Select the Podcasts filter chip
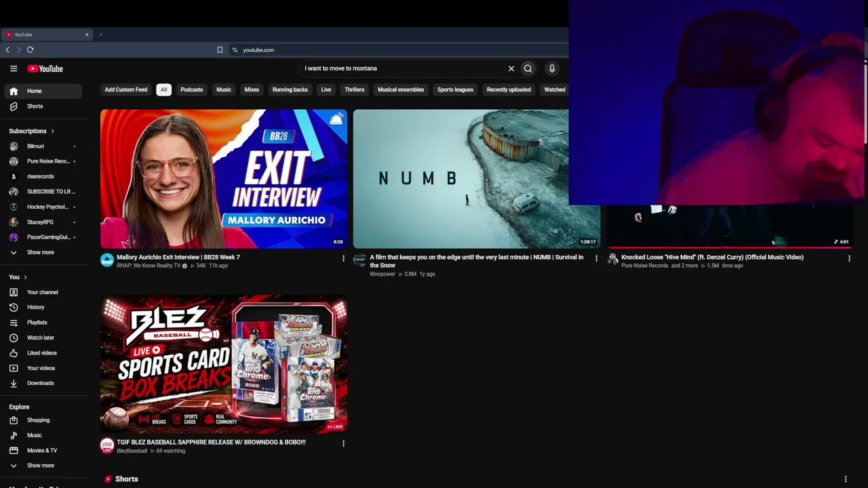 [x=192, y=89]
